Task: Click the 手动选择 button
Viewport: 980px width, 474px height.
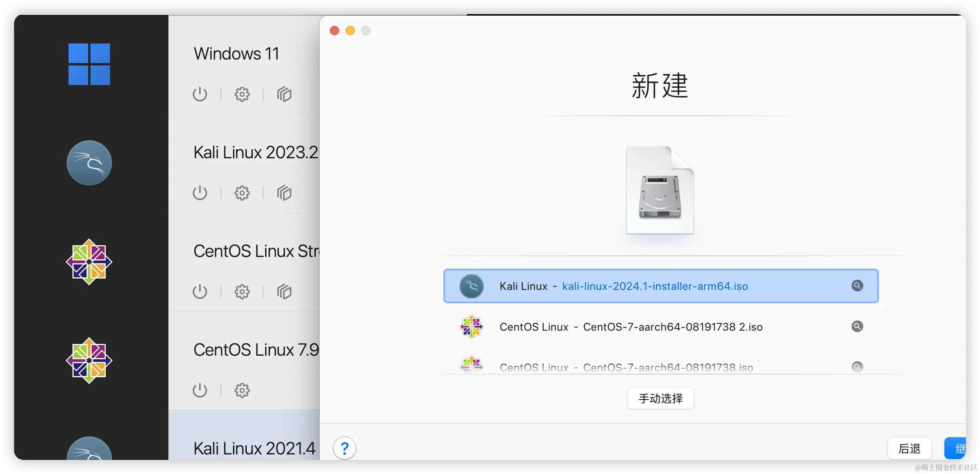Action: point(660,398)
